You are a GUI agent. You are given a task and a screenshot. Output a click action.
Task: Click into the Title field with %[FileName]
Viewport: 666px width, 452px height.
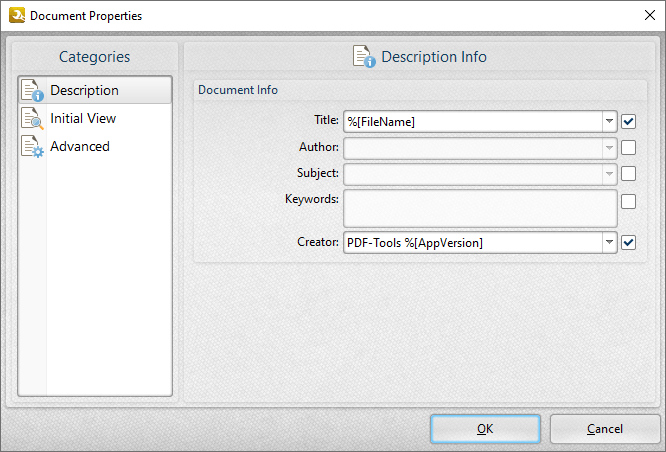473,121
